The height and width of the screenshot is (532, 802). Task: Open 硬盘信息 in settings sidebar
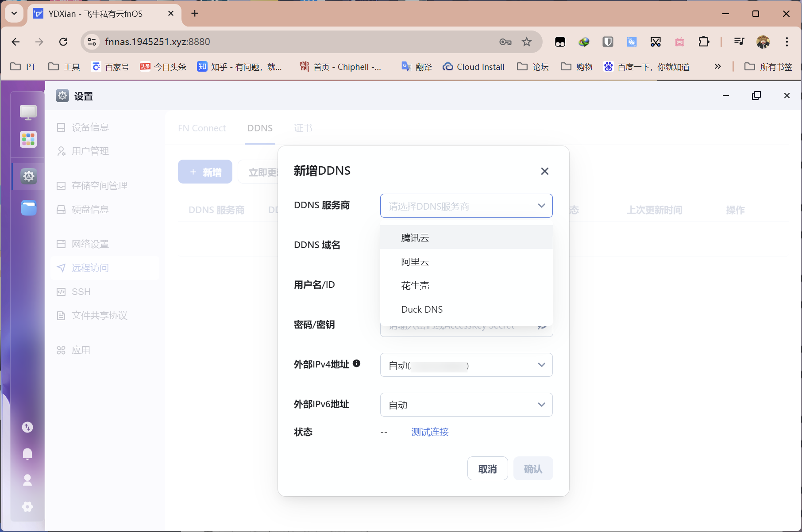(105, 210)
